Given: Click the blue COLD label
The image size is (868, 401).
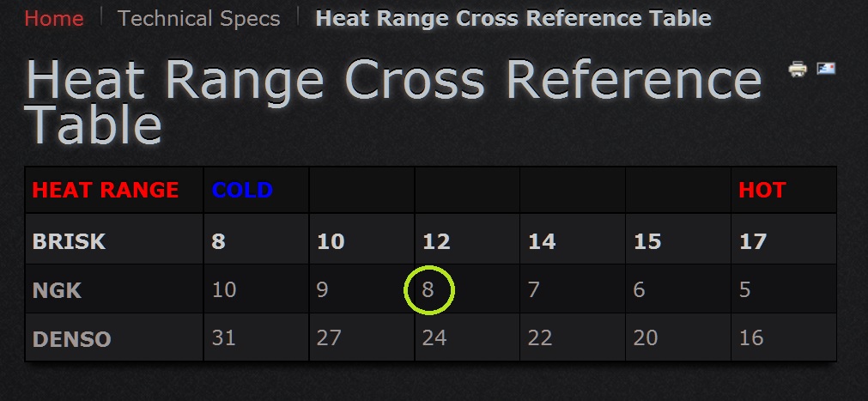Looking at the screenshot, I should [242, 190].
